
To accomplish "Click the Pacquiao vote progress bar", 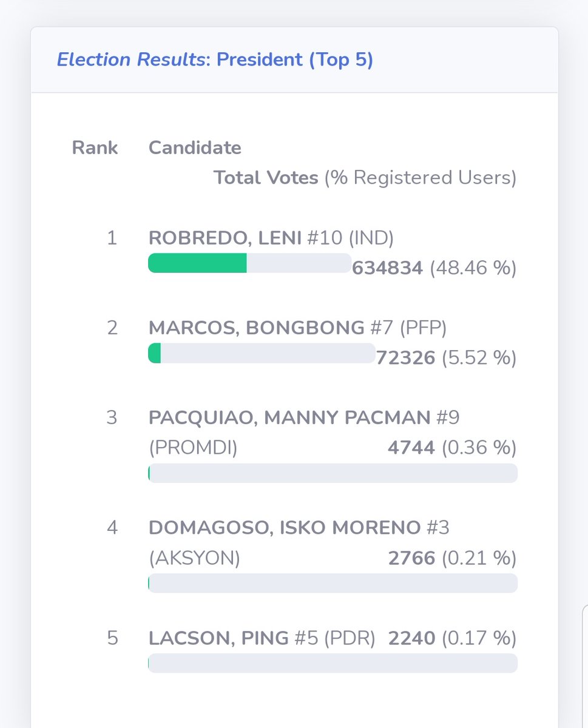I will 333,473.
